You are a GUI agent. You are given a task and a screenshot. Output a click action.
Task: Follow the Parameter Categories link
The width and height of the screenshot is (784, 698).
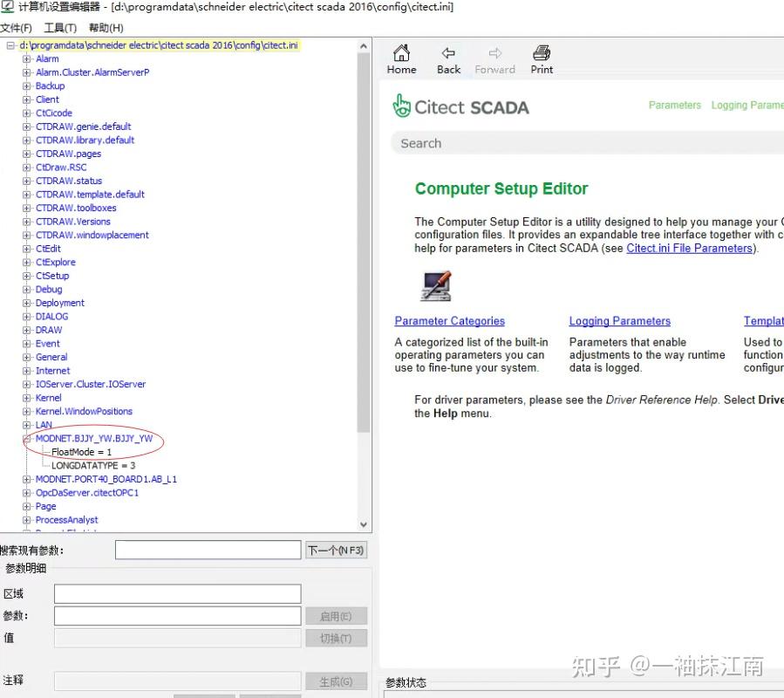449,321
